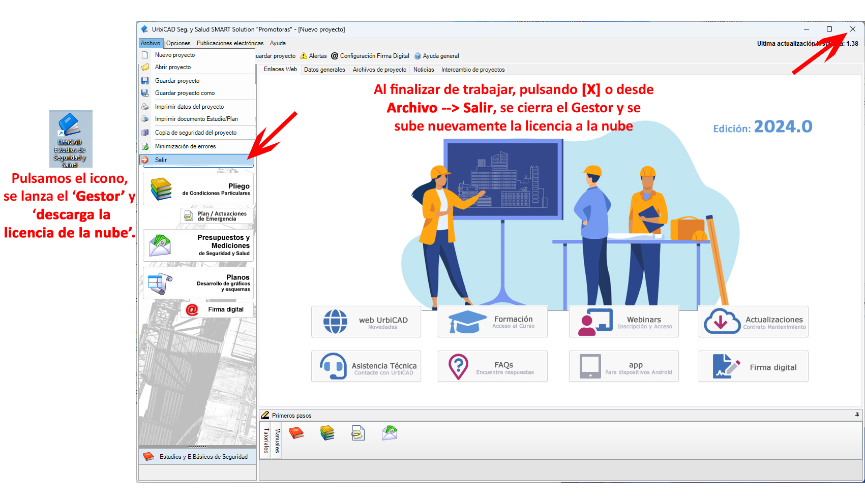Viewport: 865px width, 504px height.
Task: Click Salir to exit the program
Action: (196, 160)
